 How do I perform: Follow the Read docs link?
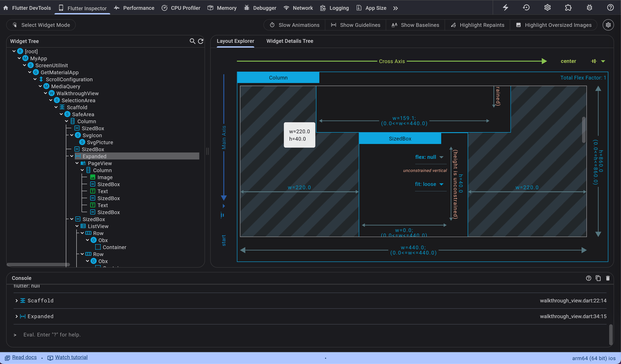point(24,357)
